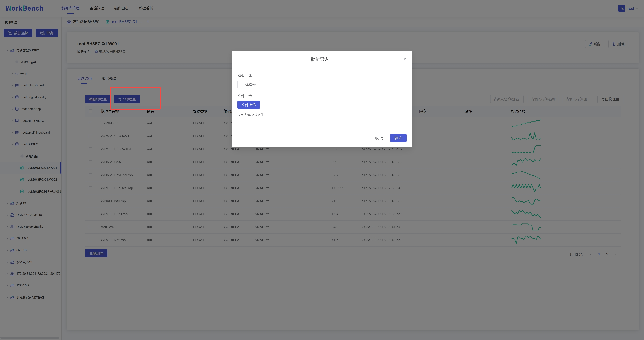Click the 数据连接 icon button in sidebar
Screen dimensions: 644x340
coord(10,33)
